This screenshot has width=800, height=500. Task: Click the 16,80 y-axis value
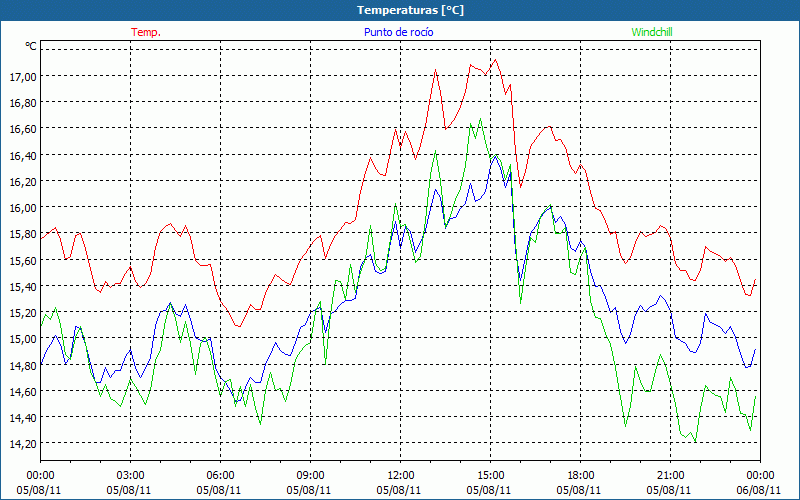23,103
